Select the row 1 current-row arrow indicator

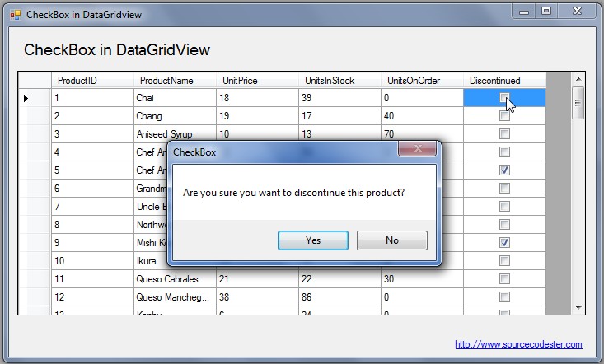(26, 98)
